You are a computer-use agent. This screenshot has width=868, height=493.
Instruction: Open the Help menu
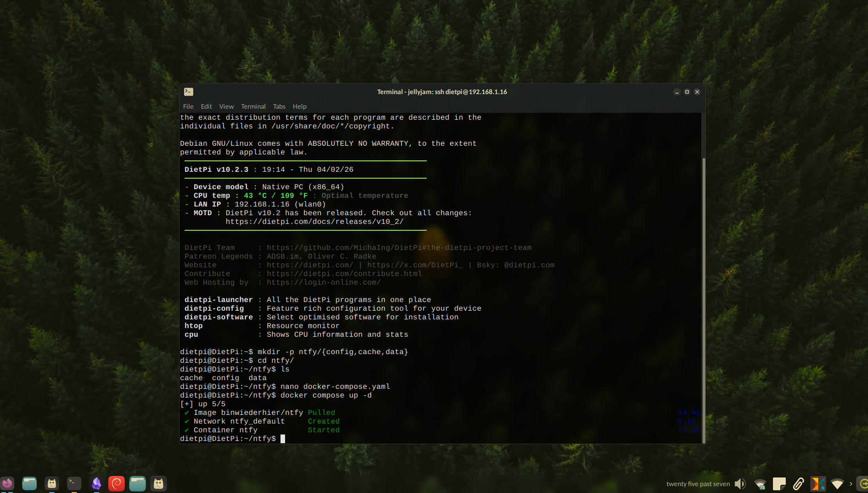[300, 106]
